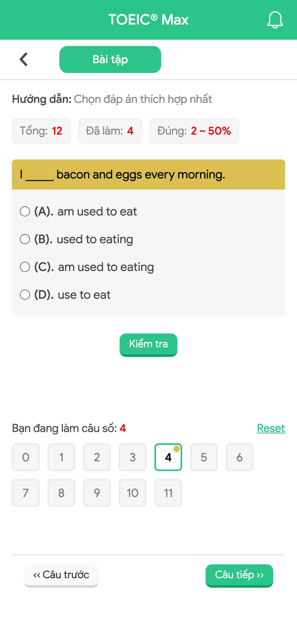The image size is (297, 644).
Task: Click the Kiểm tra button
Action: (148, 345)
